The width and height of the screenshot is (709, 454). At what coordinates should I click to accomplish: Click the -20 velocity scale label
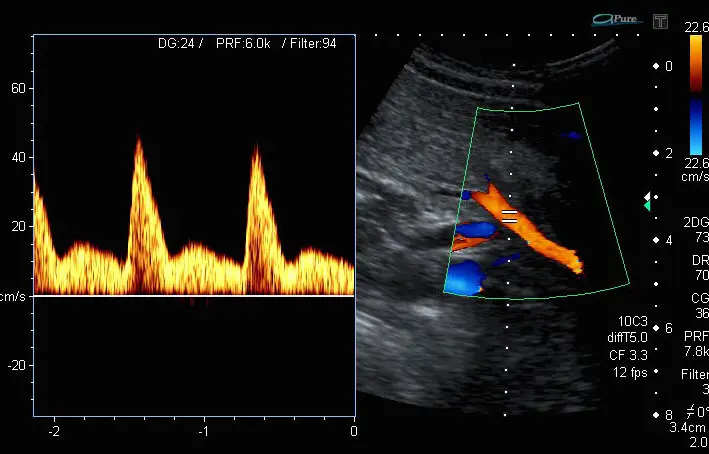[17, 365]
